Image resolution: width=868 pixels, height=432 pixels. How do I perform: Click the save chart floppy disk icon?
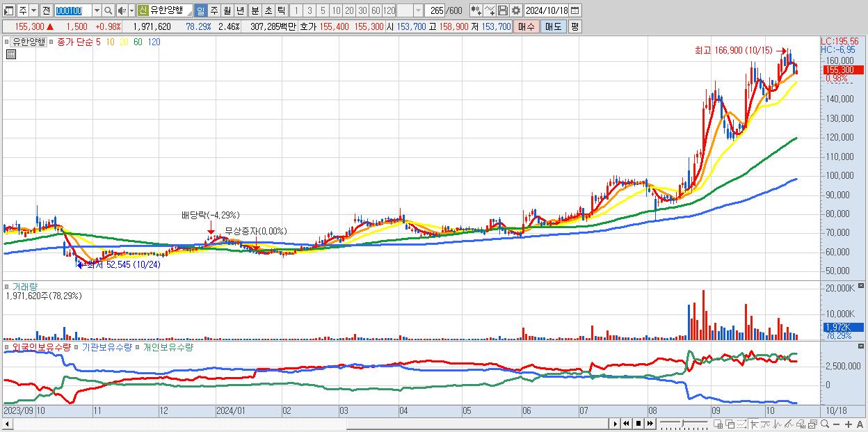(x=502, y=10)
